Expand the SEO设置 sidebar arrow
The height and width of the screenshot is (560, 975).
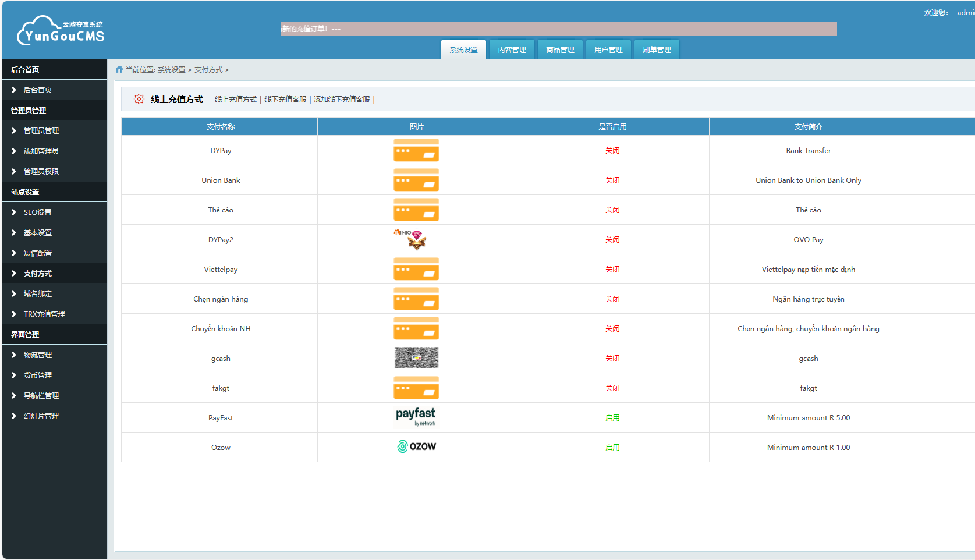tap(14, 212)
